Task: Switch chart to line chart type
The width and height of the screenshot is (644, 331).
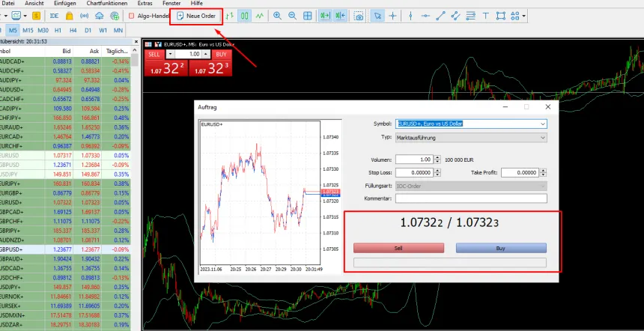Action: click(x=260, y=16)
